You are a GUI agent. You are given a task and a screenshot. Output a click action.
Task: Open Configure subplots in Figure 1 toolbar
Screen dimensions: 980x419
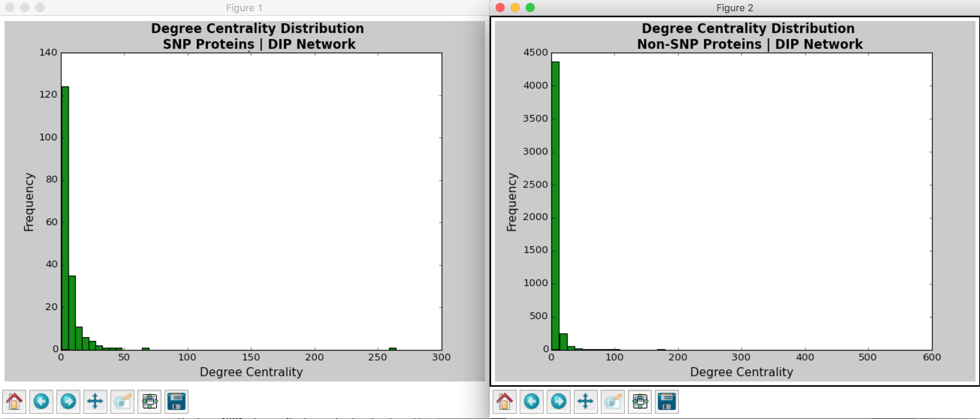pyautogui.click(x=149, y=401)
